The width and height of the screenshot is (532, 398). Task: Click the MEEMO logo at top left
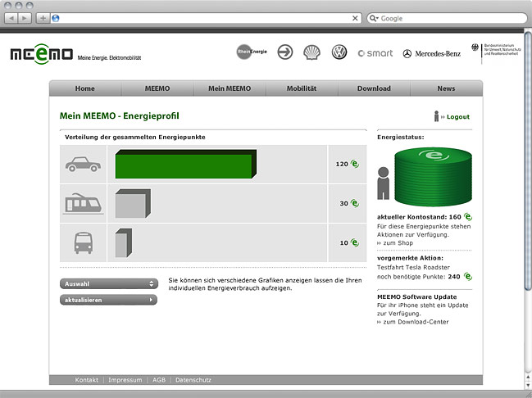click(42, 54)
